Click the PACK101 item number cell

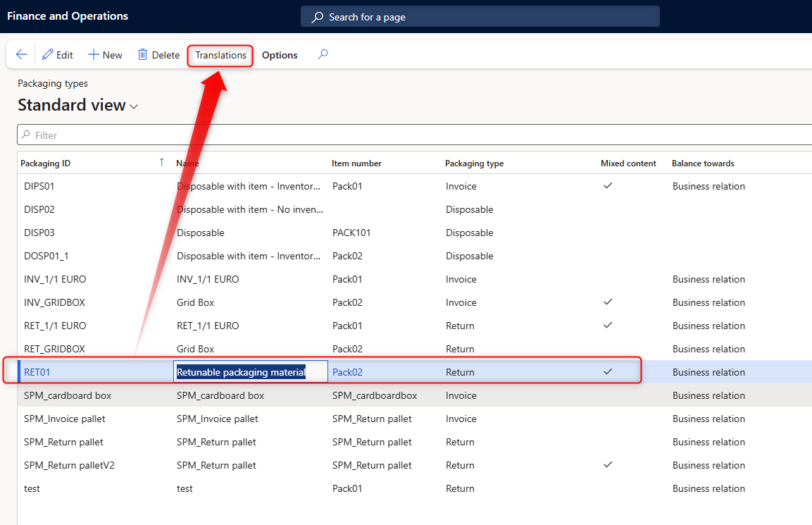(351, 233)
